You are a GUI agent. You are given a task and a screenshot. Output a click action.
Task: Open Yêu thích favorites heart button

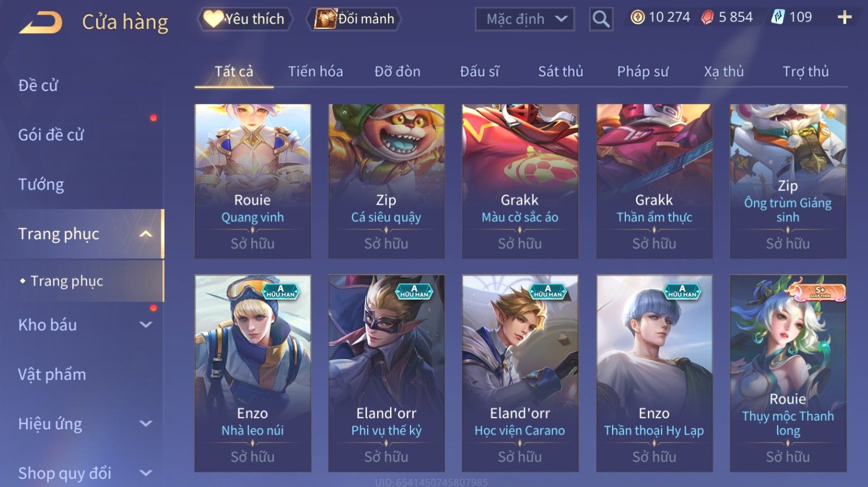244,19
